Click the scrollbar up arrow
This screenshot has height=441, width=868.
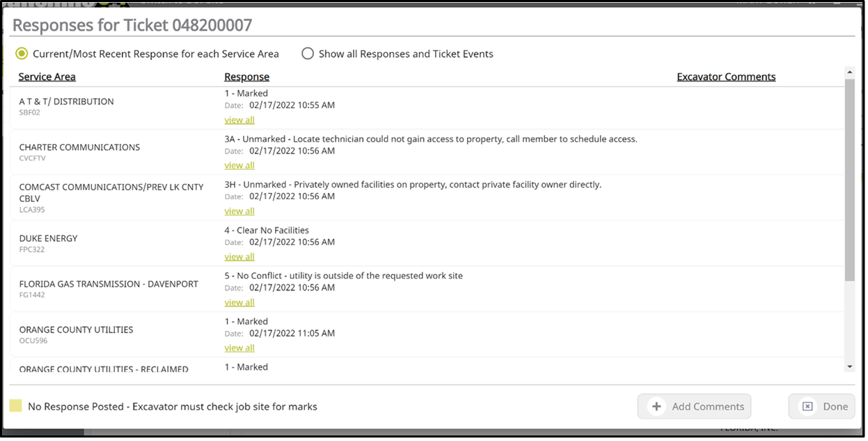[x=849, y=72]
